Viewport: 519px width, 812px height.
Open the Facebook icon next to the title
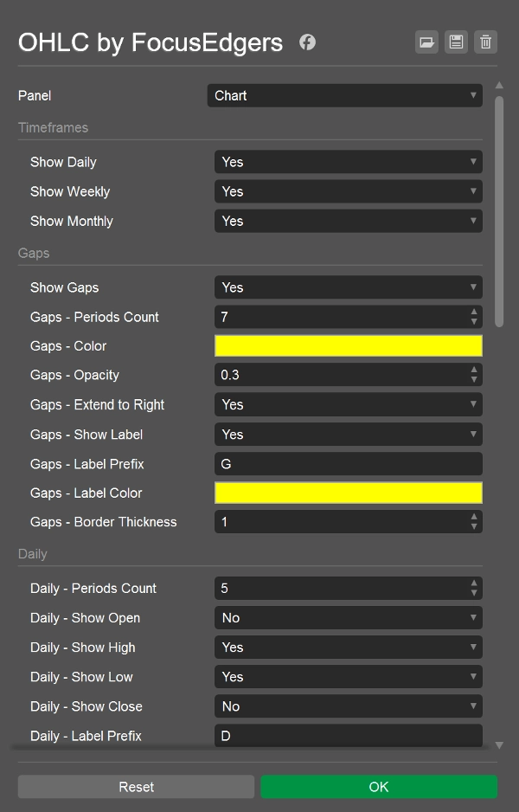click(307, 42)
